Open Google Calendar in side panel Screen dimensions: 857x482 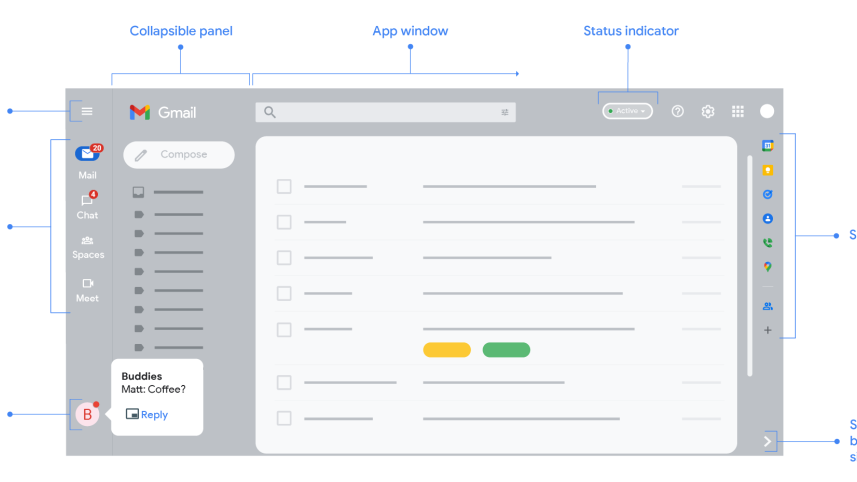(768, 146)
